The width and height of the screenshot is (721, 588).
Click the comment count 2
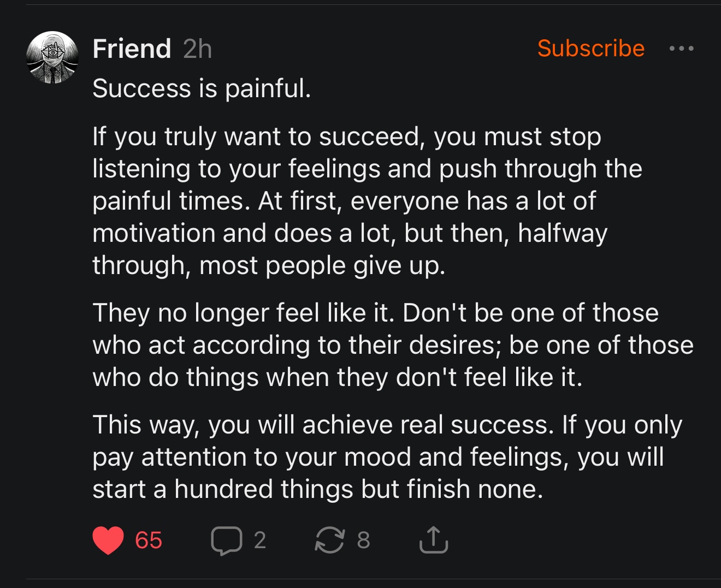click(x=260, y=540)
